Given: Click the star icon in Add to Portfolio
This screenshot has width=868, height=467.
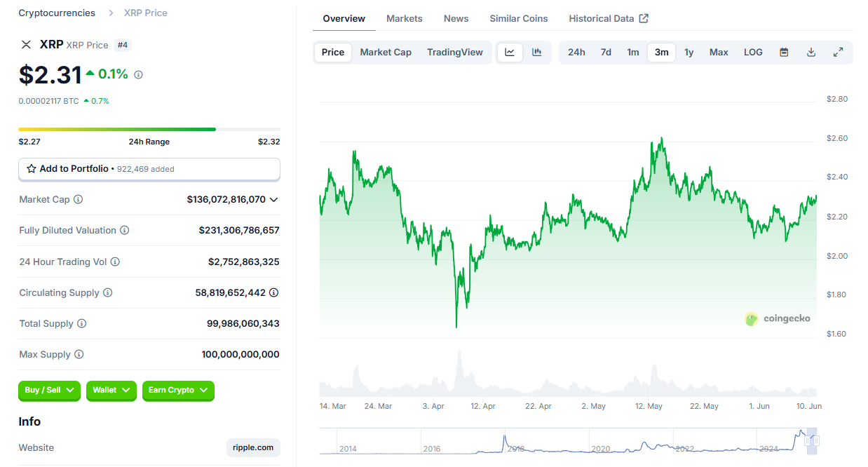Looking at the screenshot, I should point(32,169).
